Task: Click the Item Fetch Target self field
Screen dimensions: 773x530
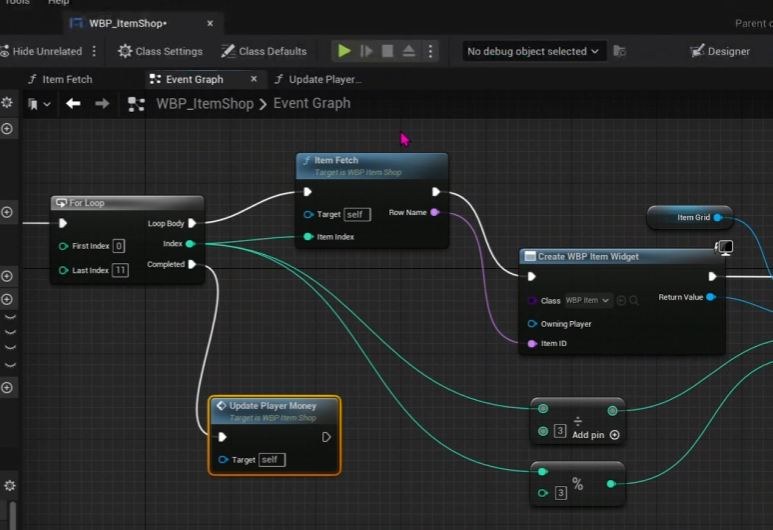Action: coord(357,214)
